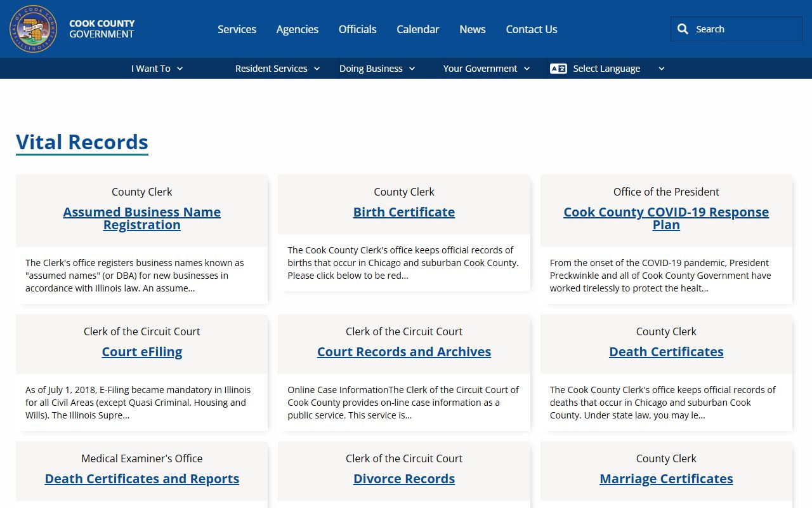Expand the I Want To dropdown

(x=157, y=69)
